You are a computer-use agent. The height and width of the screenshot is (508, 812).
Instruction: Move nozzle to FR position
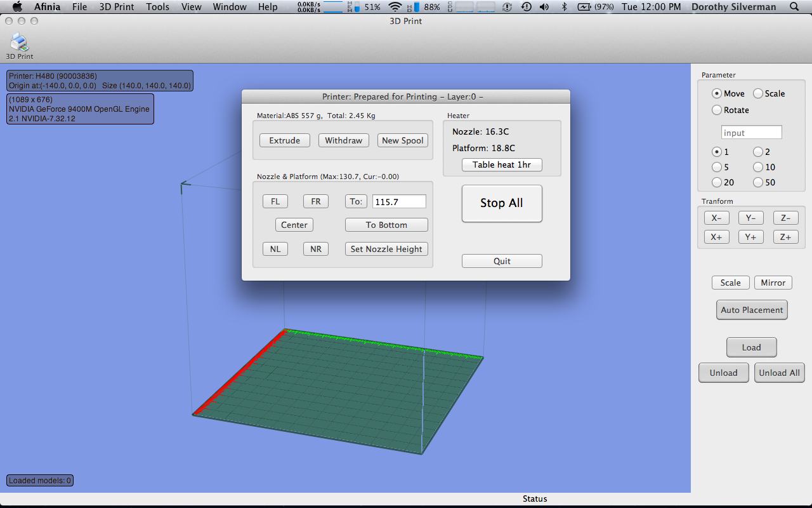click(316, 201)
